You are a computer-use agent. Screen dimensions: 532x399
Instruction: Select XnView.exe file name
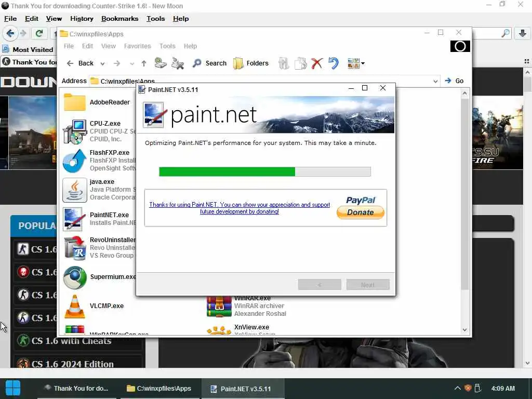(x=251, y=327)
